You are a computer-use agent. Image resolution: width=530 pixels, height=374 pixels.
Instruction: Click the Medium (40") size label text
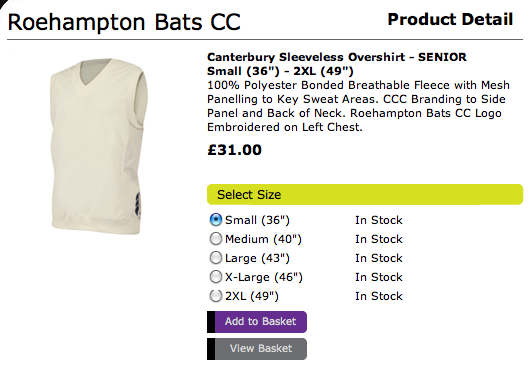(263, 239)
